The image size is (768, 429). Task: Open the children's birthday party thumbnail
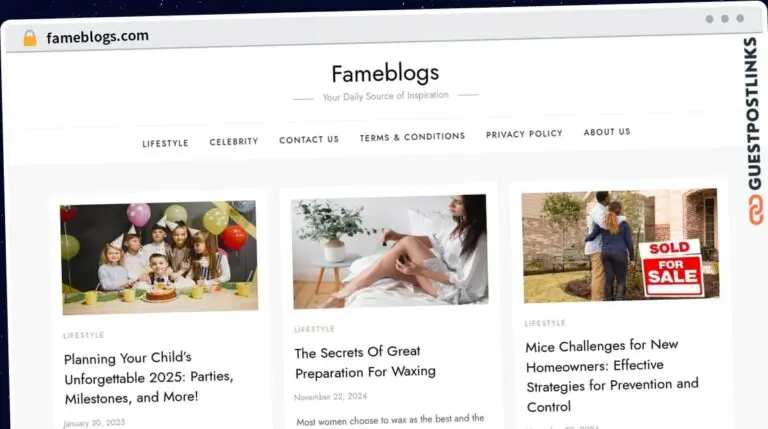pyautogui.click(x=159, y=257)
